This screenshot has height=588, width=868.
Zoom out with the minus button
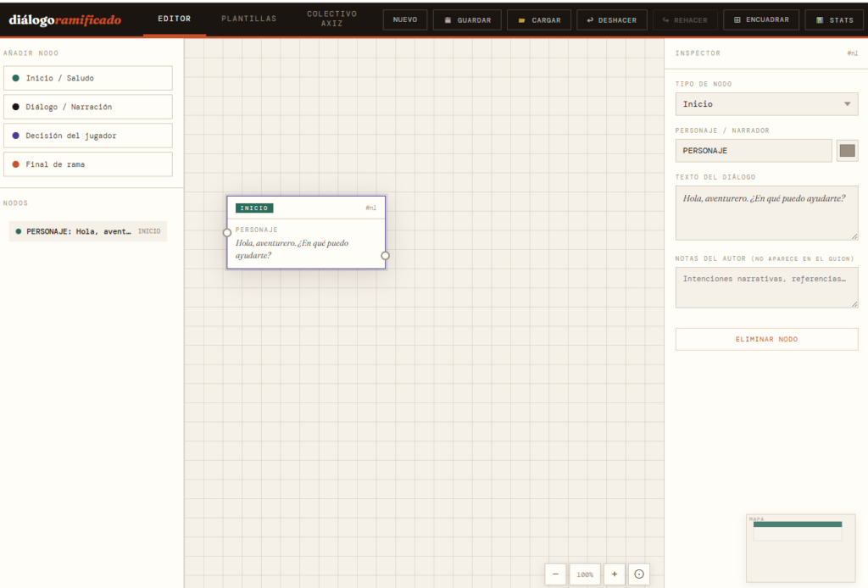tap(555, 574)
